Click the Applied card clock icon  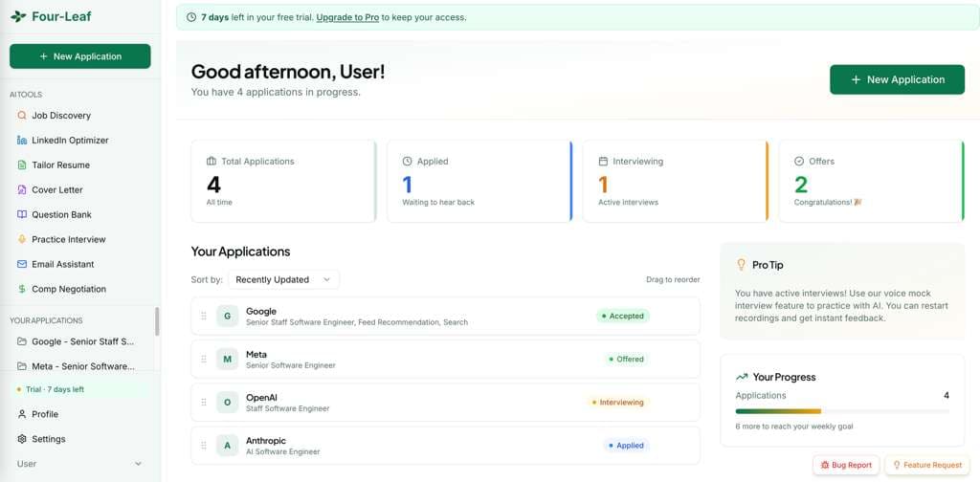(x=407, y=161)
